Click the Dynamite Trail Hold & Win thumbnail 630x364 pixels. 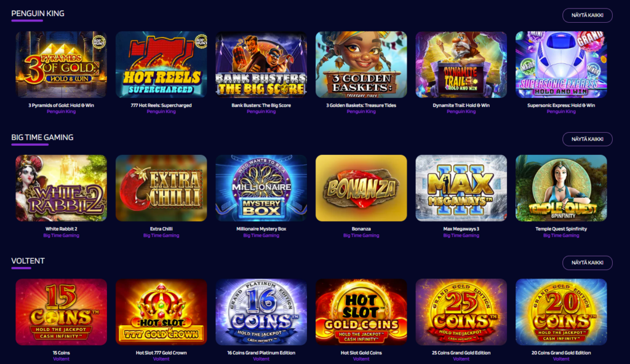461,65
